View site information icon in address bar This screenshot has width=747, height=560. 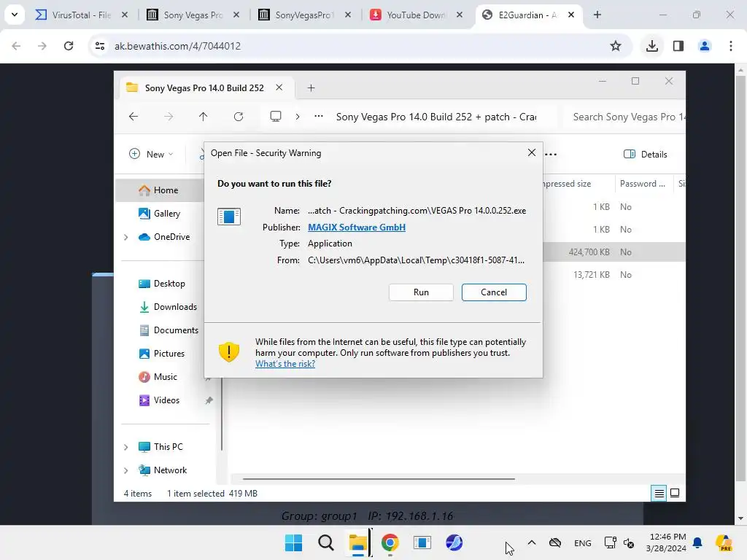click(x=99, y=46)
